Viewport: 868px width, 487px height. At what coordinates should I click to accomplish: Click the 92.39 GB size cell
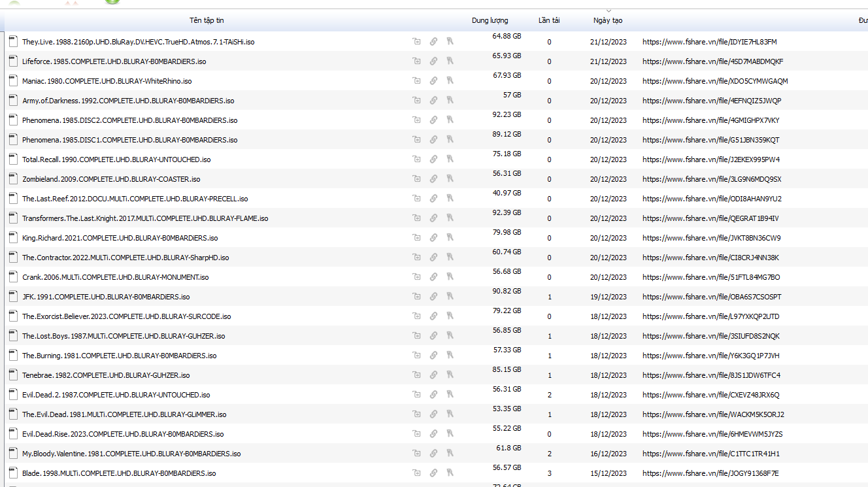point(507,212)
